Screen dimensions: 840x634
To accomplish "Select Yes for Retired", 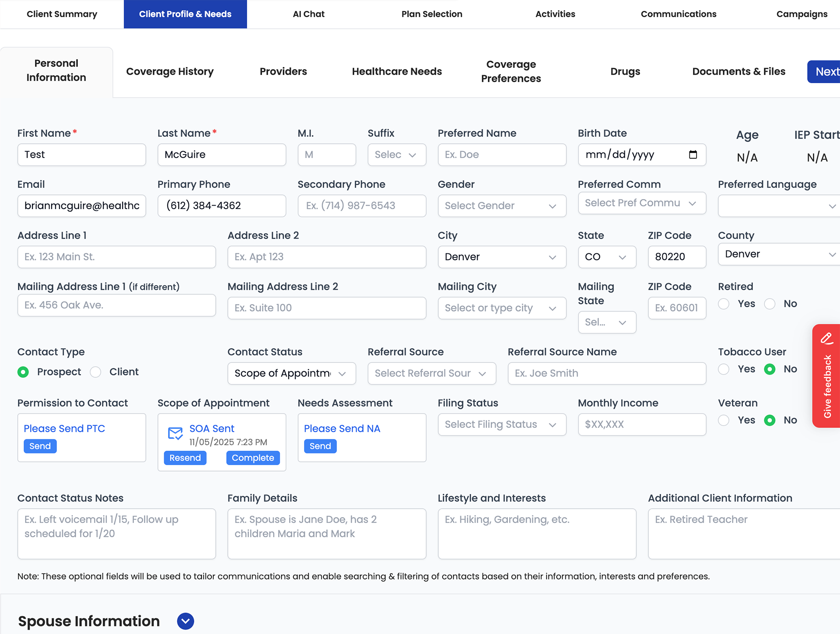I will [x=724, y=304].
